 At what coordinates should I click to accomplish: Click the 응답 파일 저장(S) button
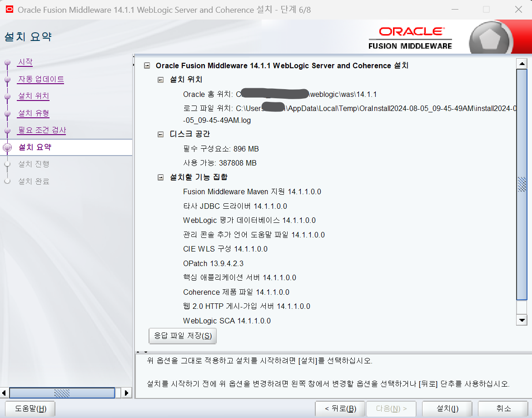click(x=183, y=336)
